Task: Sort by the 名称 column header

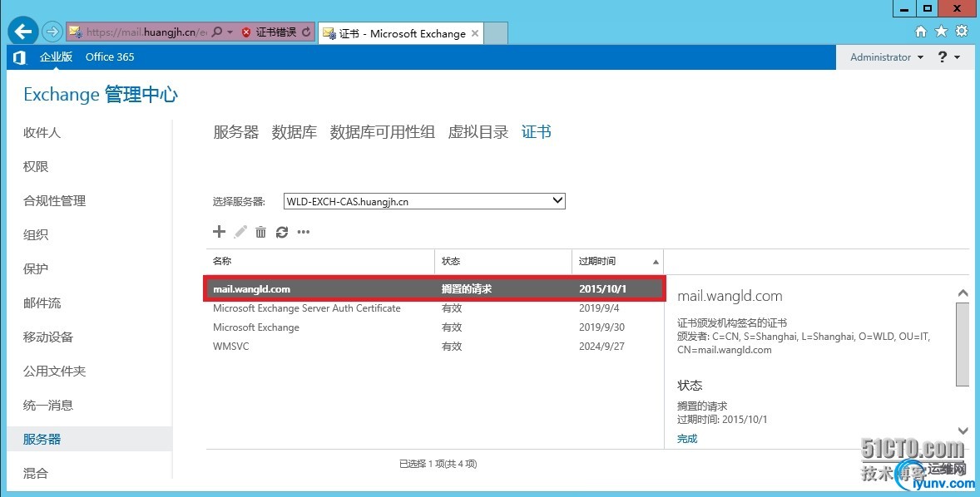Action: click(x=320, y=261)
